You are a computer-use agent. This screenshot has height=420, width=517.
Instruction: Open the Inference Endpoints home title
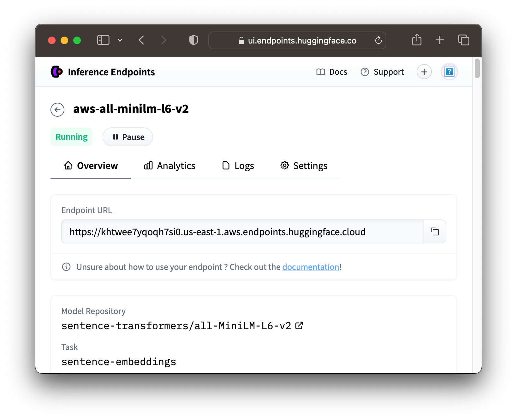(111, 72)
